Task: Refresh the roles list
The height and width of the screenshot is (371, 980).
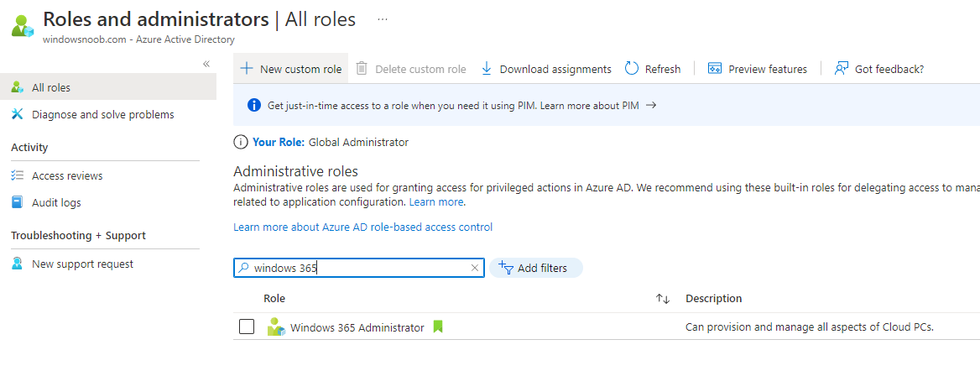Action: click(x=653, y=69)
